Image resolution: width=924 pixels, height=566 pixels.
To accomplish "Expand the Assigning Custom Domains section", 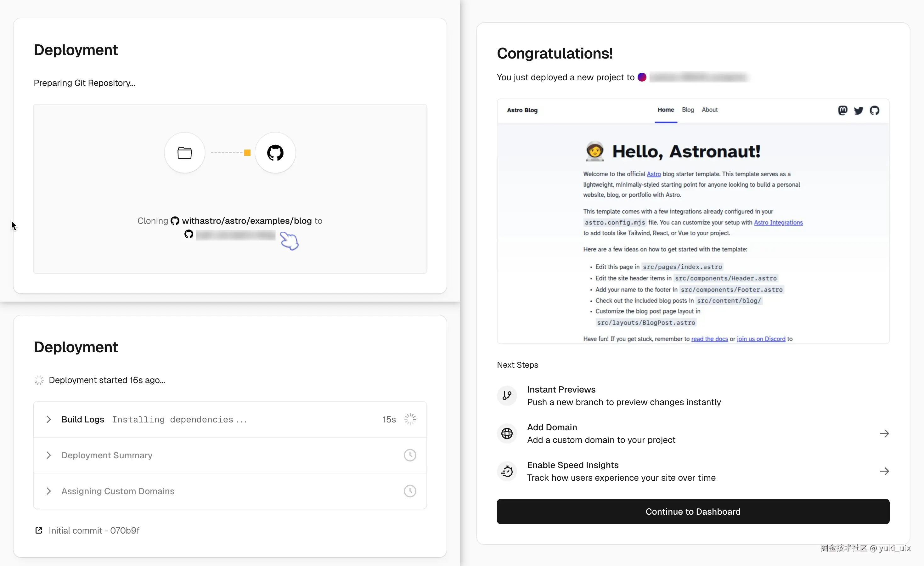I will coord(48,491).
